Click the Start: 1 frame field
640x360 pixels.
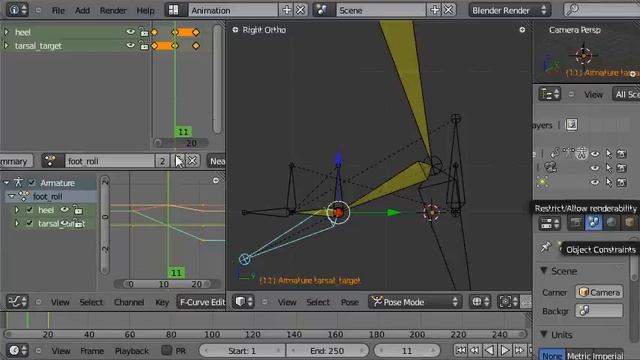click(x=242, y=351)
